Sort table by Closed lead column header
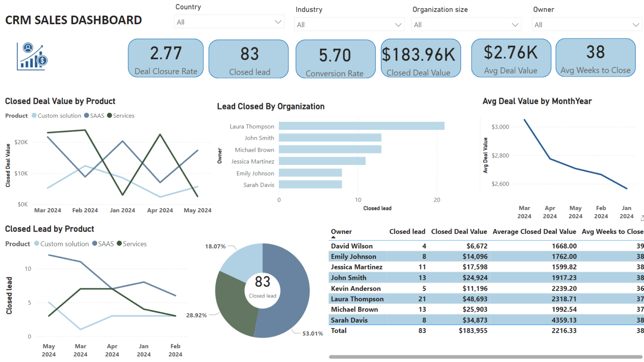 pos(407,232)
